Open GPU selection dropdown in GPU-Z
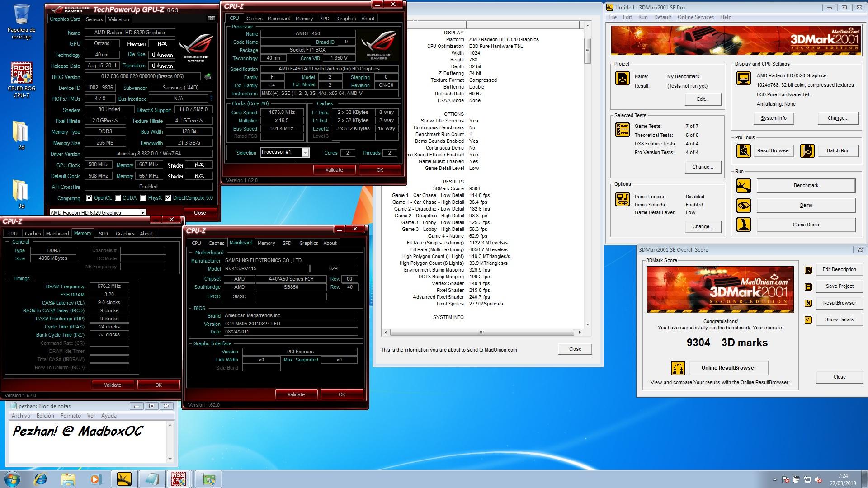Viewport: 868px width, 488px height. (x=97, y=212)
